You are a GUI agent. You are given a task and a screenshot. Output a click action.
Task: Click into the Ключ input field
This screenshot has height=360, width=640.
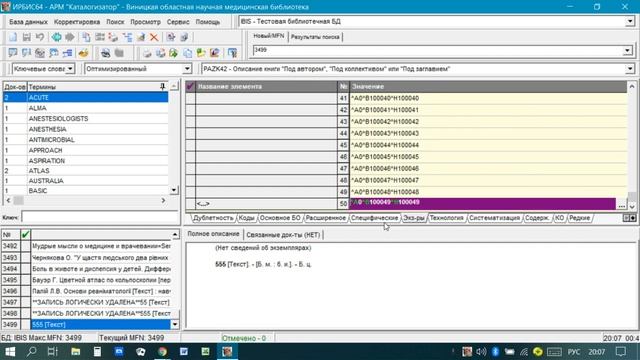point(100,217)
